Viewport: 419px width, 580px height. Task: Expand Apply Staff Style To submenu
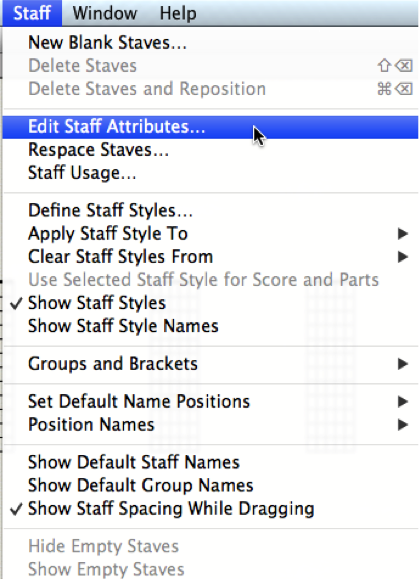[210, 234]
